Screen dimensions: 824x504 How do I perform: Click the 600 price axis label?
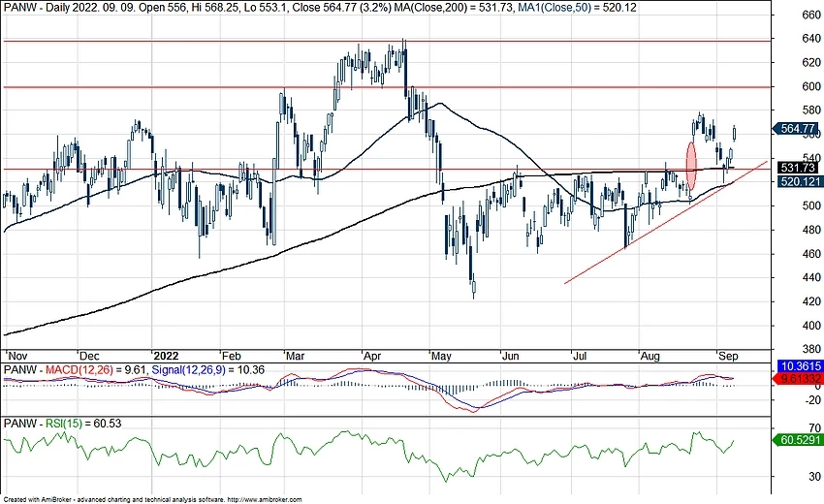(x=811, y=86)
